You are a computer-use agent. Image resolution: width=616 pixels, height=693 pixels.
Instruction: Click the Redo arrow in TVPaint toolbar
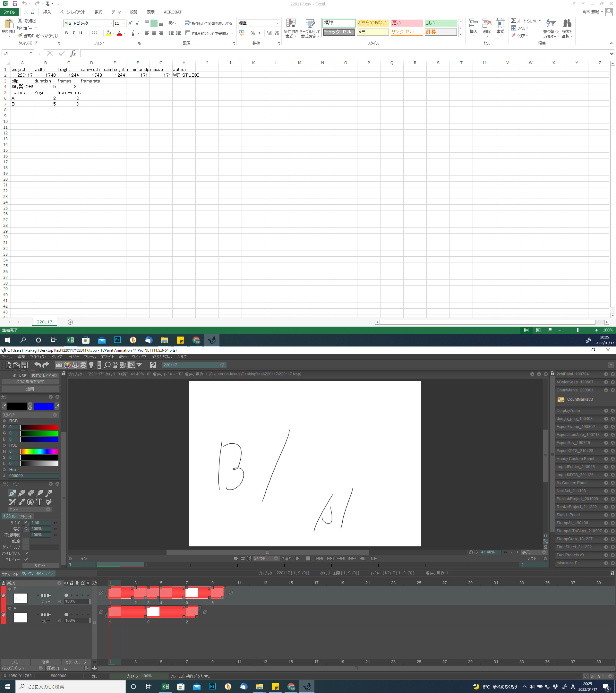[x=46, y=365]
